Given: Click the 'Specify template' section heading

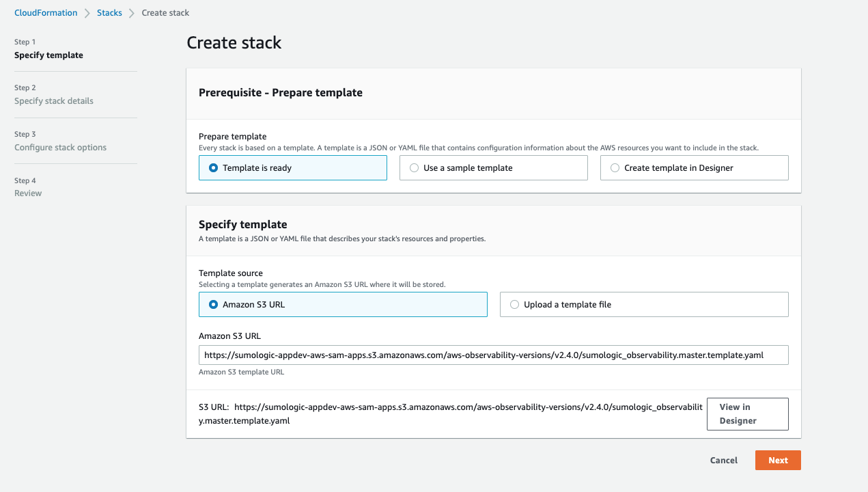Looking at the screenshot, I should [243, 223].
